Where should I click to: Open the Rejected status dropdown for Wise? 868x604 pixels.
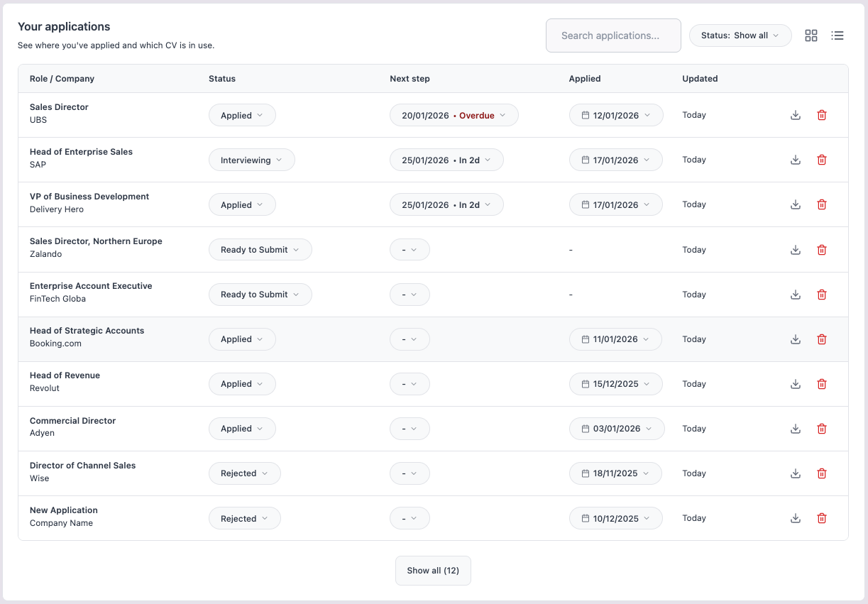coord(244,473)
